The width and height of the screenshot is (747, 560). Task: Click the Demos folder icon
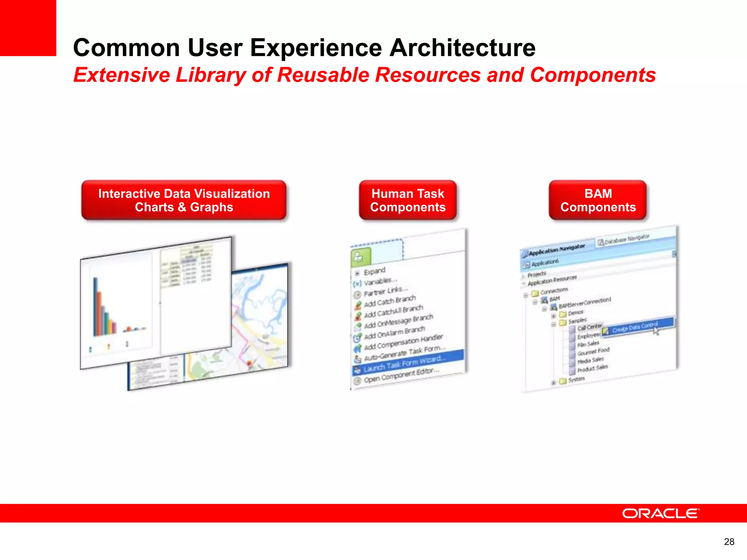point(563,314)
